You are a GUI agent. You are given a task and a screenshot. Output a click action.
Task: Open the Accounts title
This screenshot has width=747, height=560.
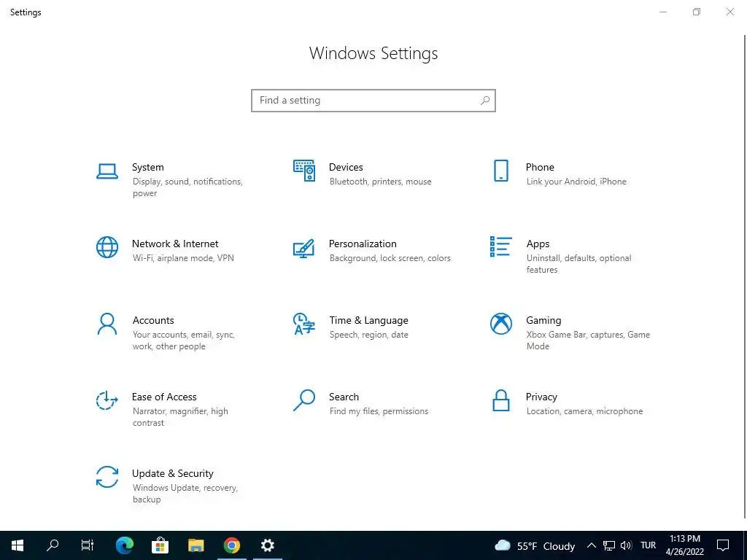point(153,321)
